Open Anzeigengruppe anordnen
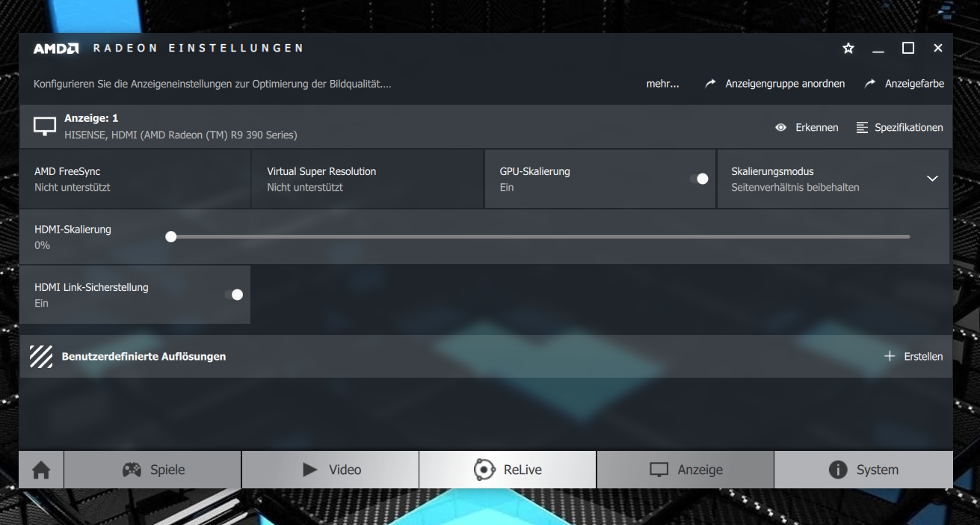This screenshot has width=980, height=525. (x=785, y=84)
